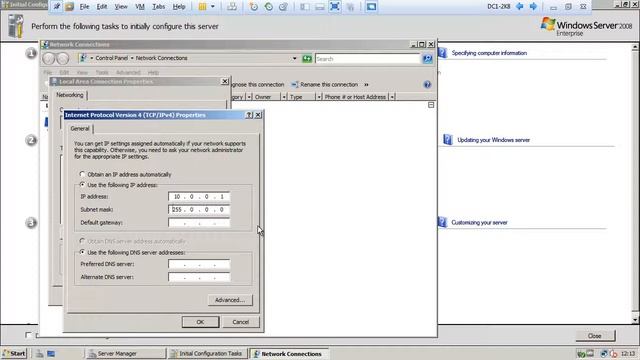Click the Close button in Initial Configuration Tasks
Viewport: 640px width, 360px height.
tap(595, 336)
